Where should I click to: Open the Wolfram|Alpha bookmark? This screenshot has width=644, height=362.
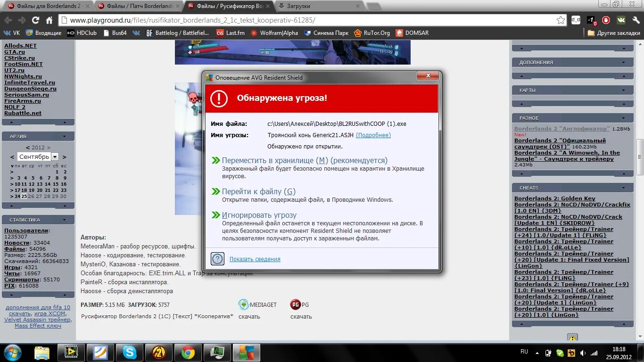pyautogui.click(x=274, y=33)
